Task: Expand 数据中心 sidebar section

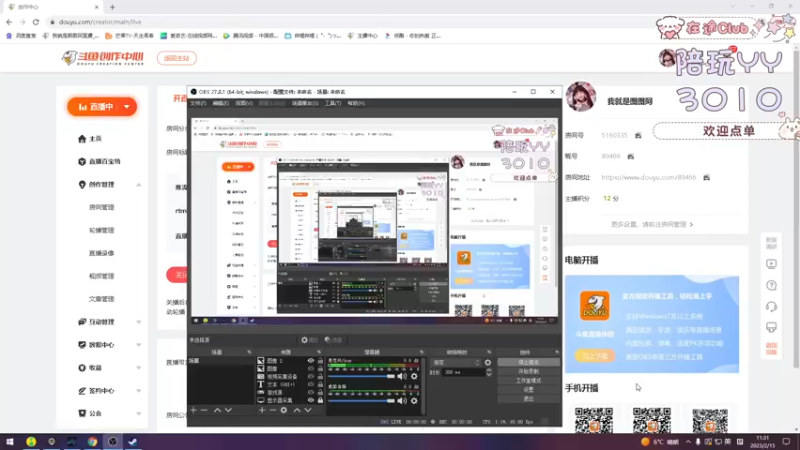Action: [x=139, y=345]
